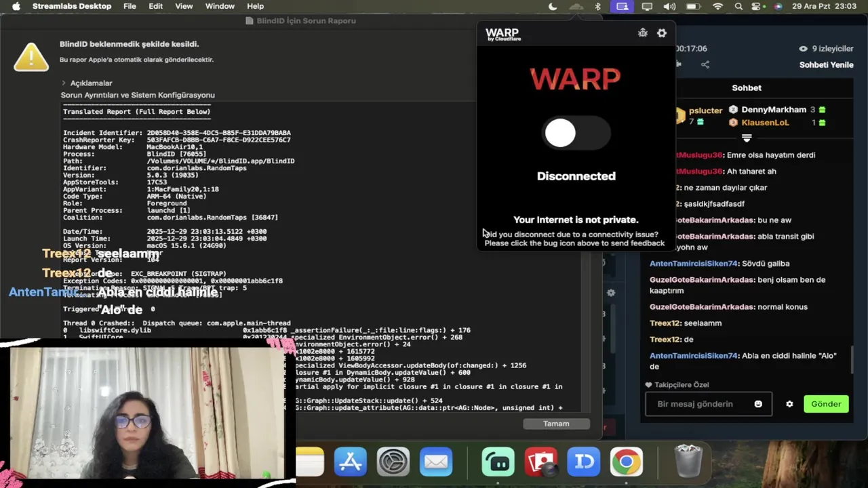Open BlindID app in the Dock
Screen dimensions: 868x488
pos(584,462)
